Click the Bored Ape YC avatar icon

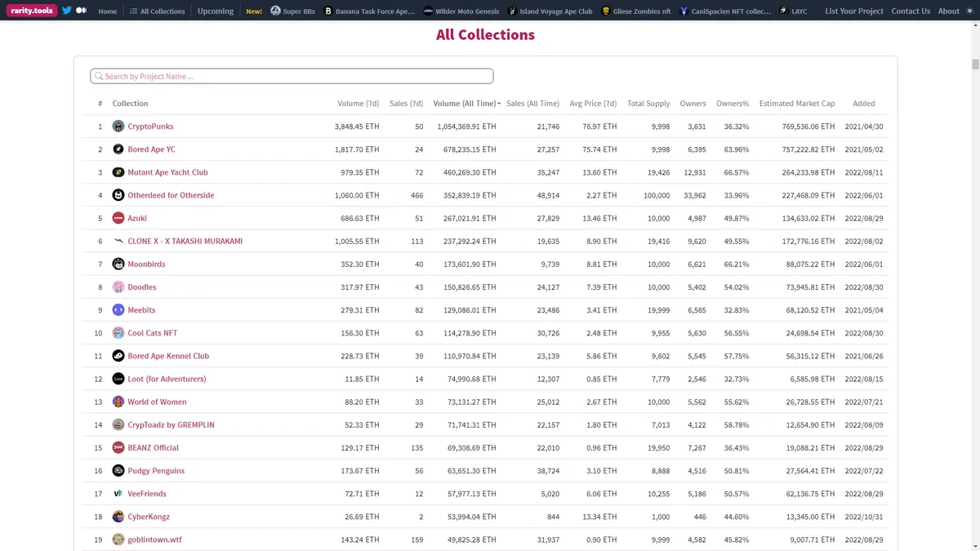(118, 149)
